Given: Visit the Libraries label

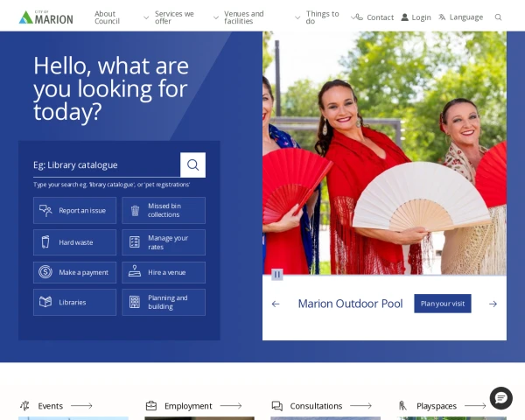Looking at the screenshot, I should [x=73, y=302].
